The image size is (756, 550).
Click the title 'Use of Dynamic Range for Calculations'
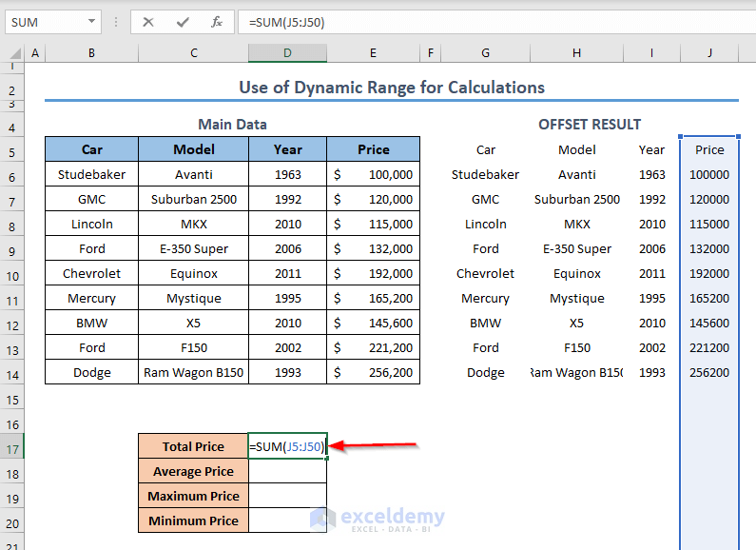pyautogui.click(x=392, y=88)
